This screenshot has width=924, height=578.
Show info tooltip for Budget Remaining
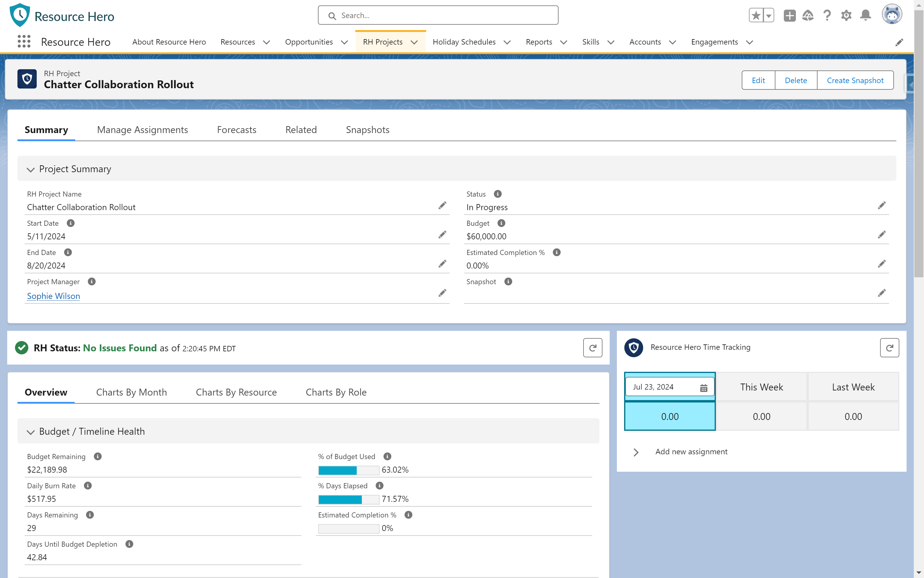tap(98, 456)
